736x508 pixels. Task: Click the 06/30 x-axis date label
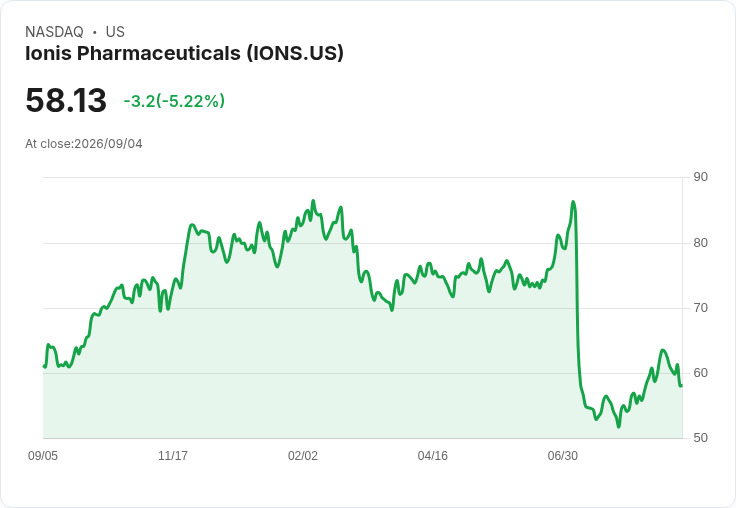(x=563, y=456)
